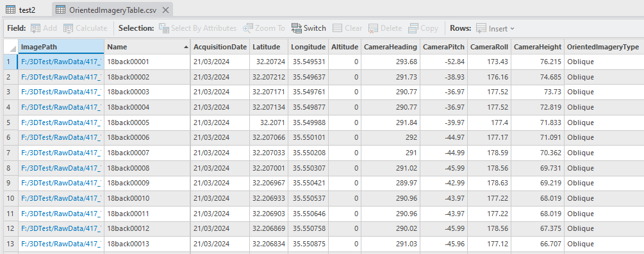
Task: Click the name cell 18back00001
Action: pos(147,62)
